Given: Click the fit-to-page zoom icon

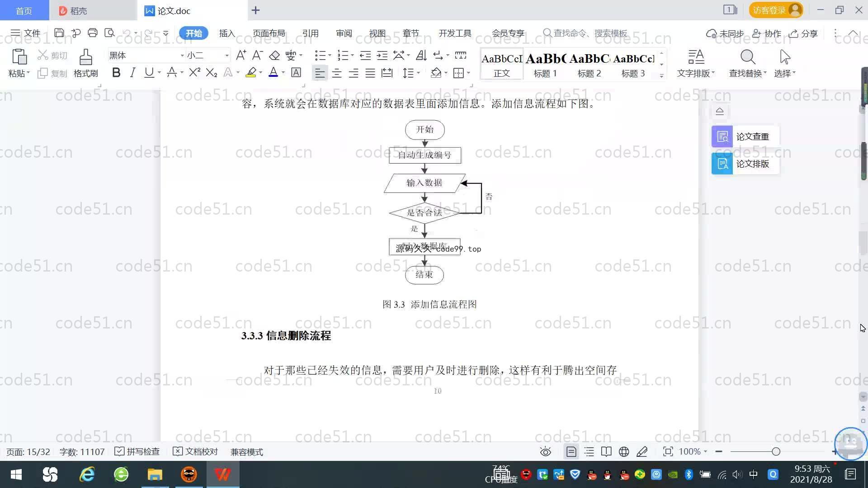Looking at the screenshot, I should click(x=668, y=452).
